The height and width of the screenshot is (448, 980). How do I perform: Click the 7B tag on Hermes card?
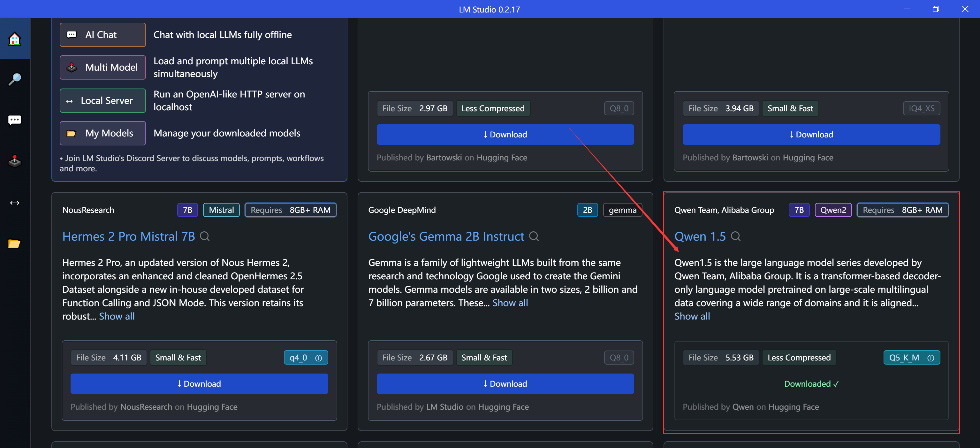click(187, 210)
